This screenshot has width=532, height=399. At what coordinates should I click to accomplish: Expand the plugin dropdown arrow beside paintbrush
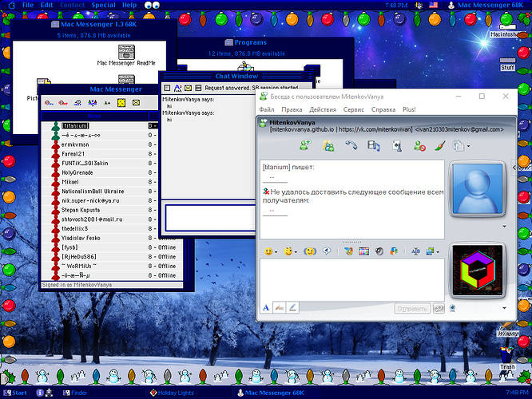tap(469, 147)
